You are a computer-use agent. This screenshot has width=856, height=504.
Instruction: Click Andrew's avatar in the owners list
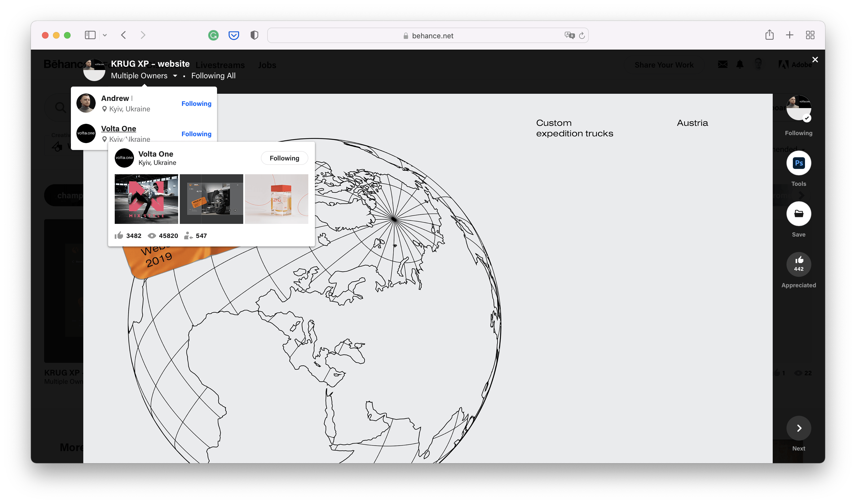[86, 103]
